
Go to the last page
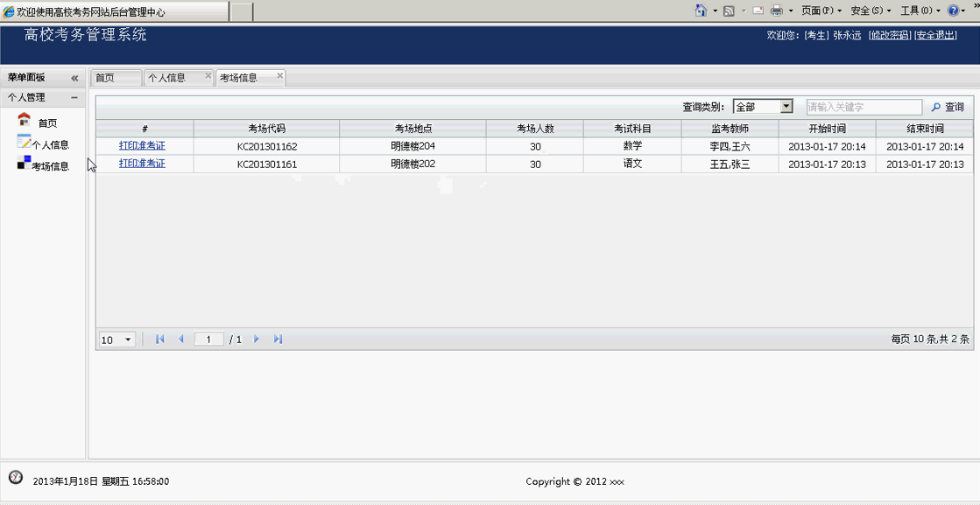pos(278,339)
